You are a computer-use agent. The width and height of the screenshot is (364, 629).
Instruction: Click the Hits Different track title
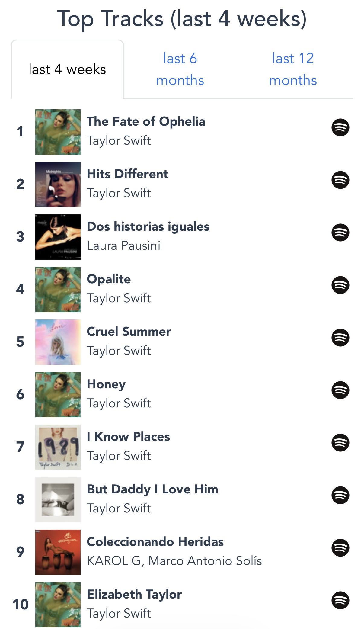(x=127, y=174)
